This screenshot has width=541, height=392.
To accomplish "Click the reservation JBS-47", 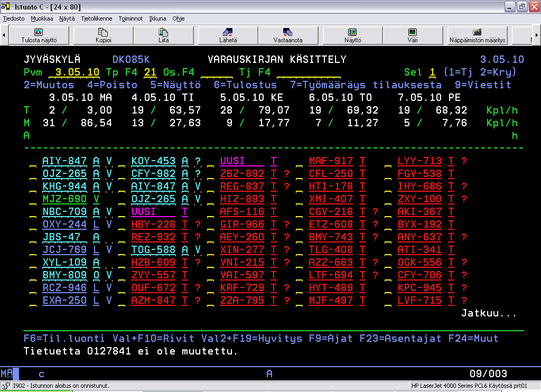I will click(x=64, y=237).
